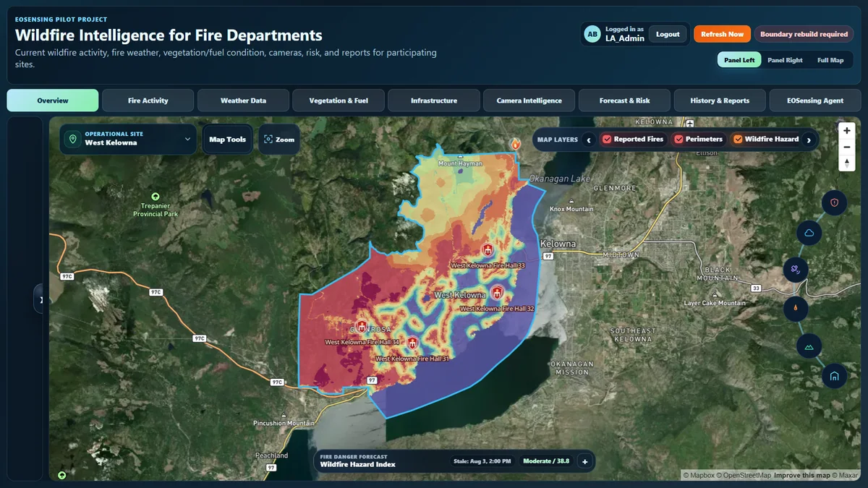Click the Moderate / 38.8 hazard value
Viewport: 868px width, 488px height.
point(546,461)
